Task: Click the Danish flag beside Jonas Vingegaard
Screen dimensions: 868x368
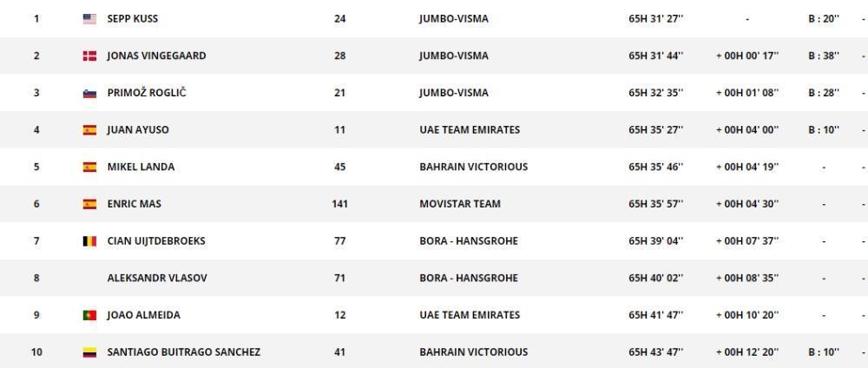Action: (89, 56)
